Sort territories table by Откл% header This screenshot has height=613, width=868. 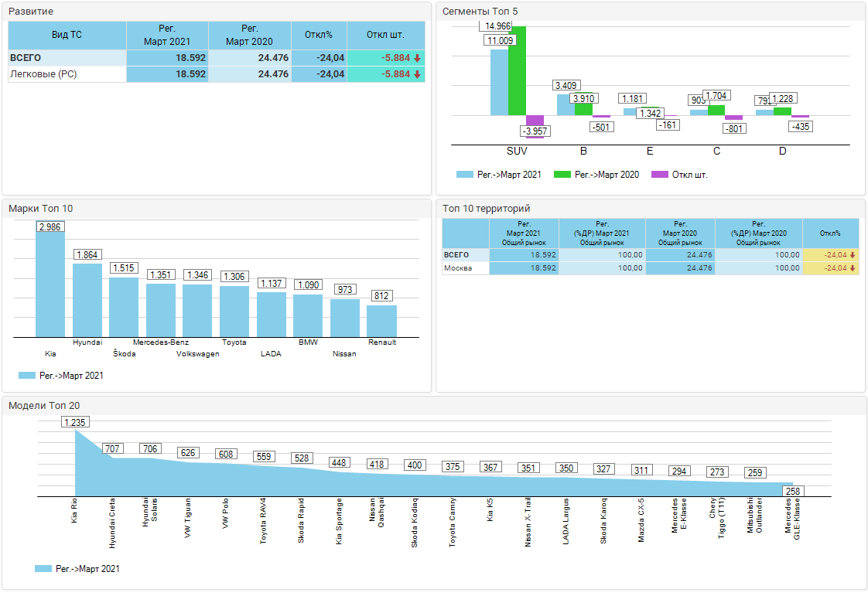(830, 233)
